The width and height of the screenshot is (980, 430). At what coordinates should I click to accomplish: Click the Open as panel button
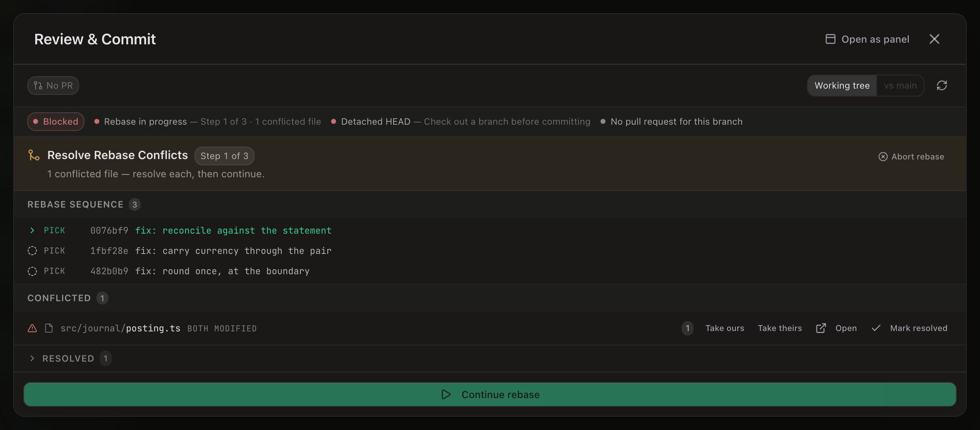tap(867, 39)
